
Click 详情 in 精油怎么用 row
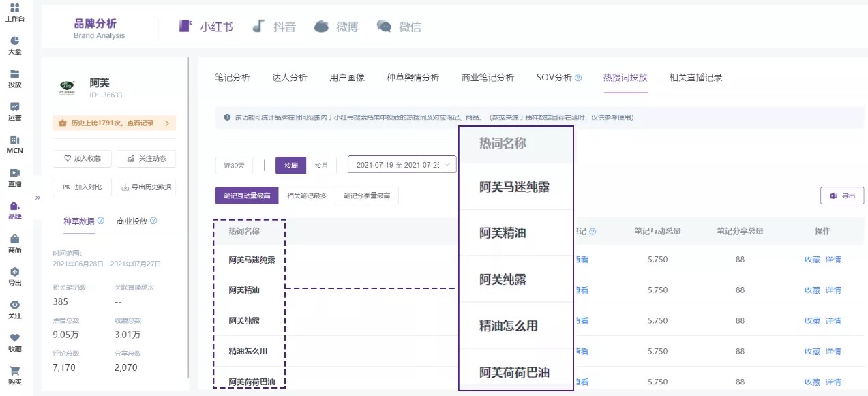[833, 352]
